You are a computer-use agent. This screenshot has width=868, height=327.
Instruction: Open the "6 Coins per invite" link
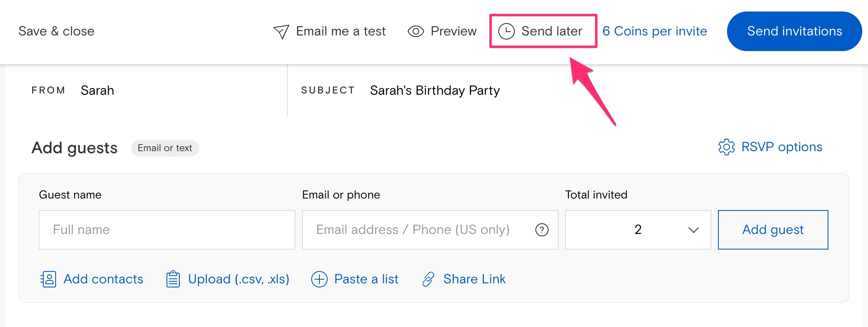coord(655,31)
